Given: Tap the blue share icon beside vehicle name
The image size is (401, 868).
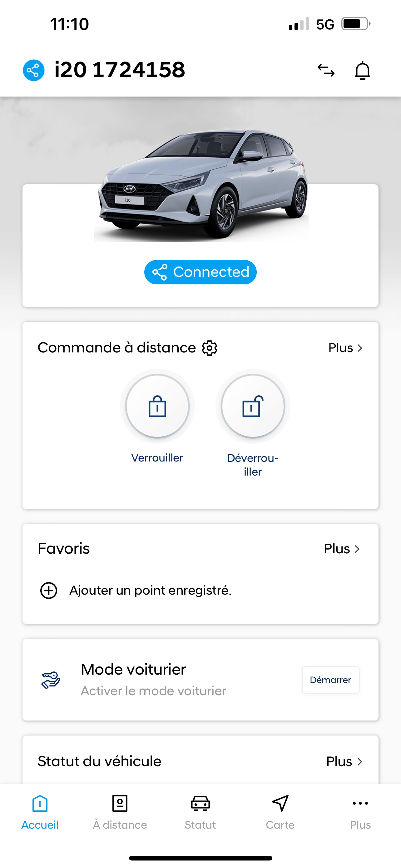Looking at the screenshot, I should pyautogui.click(x=34, y=70).
